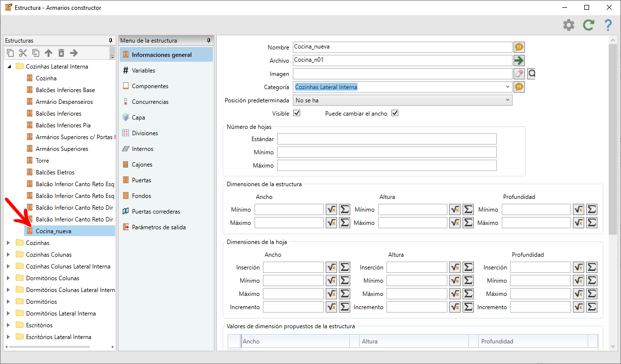The height and width of the screenshot is (364, 621).
Task: Toggle Puede cambiar el ancho checkbox
Action: [394, 113]
